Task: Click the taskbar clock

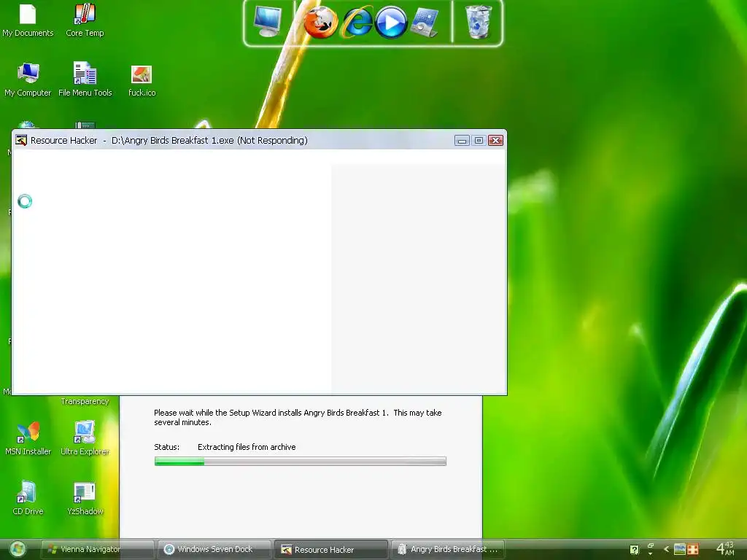Action: click(x=725, y=548)
